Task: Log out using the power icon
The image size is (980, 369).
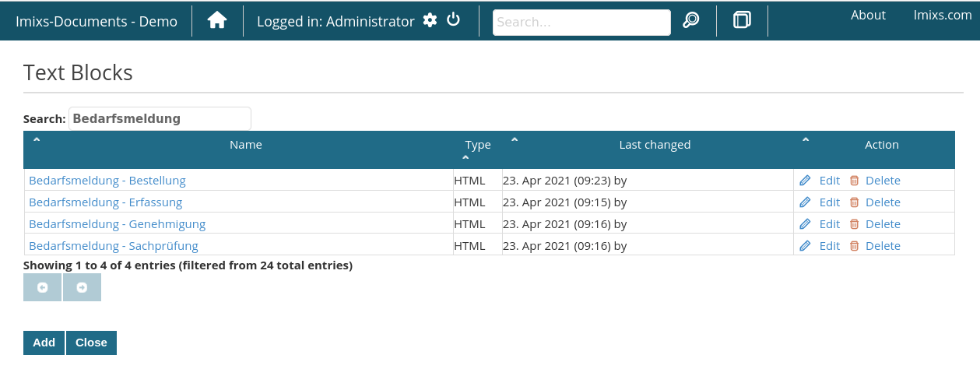Action: point(453,20)
